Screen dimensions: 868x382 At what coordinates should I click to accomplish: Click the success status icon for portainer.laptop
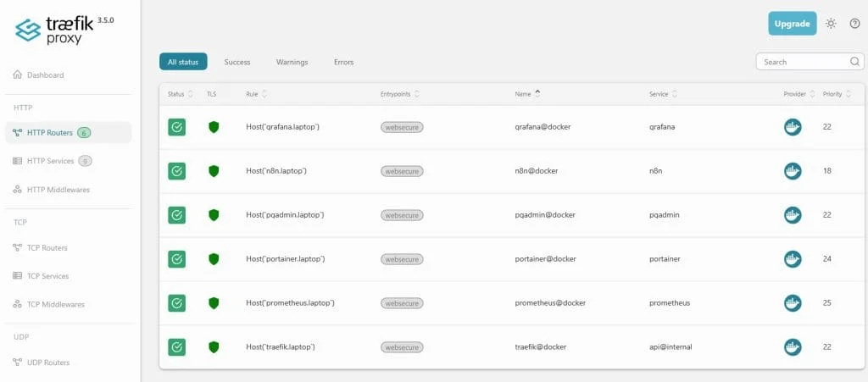(x=176, y=258)
